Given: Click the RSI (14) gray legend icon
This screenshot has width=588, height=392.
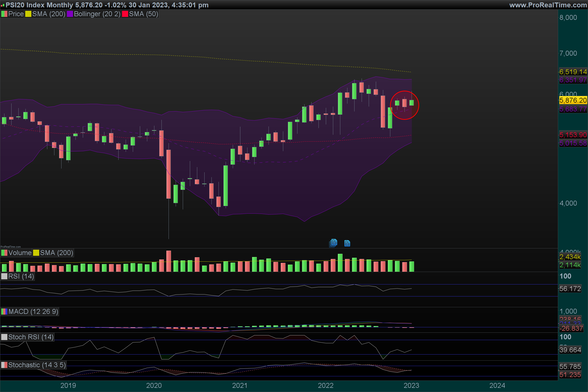Looking at the screenshot, I should coord(4,276).
